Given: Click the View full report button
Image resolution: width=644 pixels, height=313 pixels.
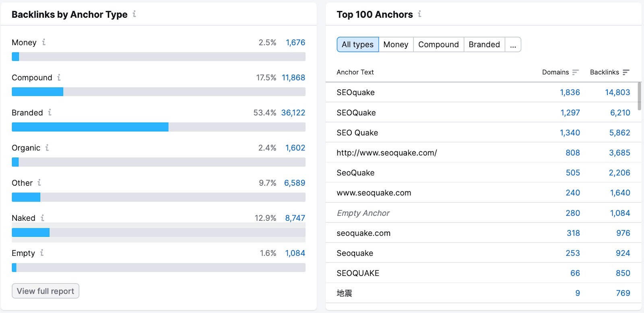Looking at the screenshot, I should tap(45, 291).
